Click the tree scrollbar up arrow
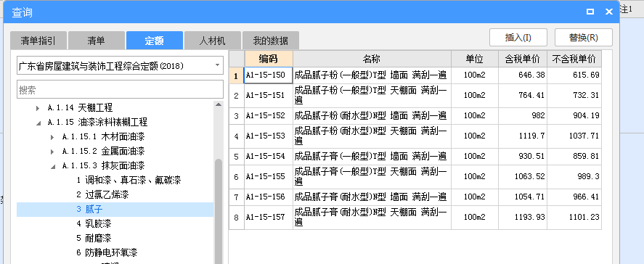Screen dimensions: 644x264 [219, 104]
